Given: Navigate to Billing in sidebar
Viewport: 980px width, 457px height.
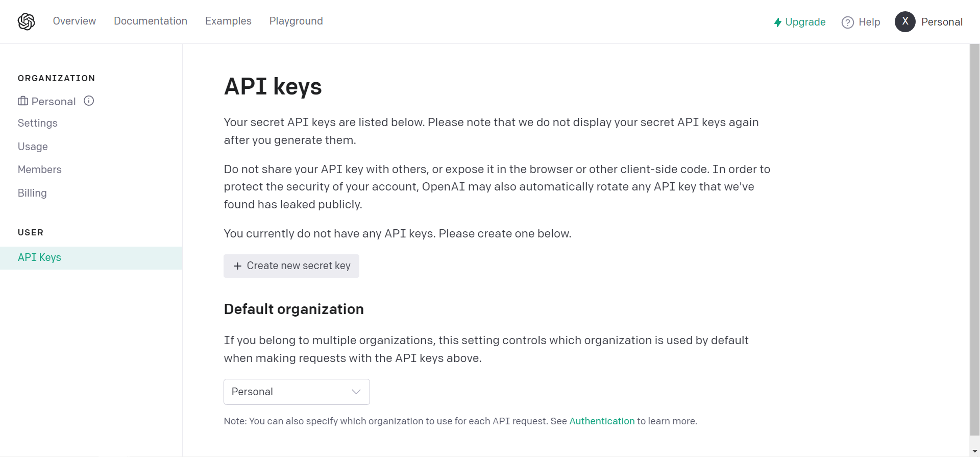Looking at the screenshot, I should 32,193.
